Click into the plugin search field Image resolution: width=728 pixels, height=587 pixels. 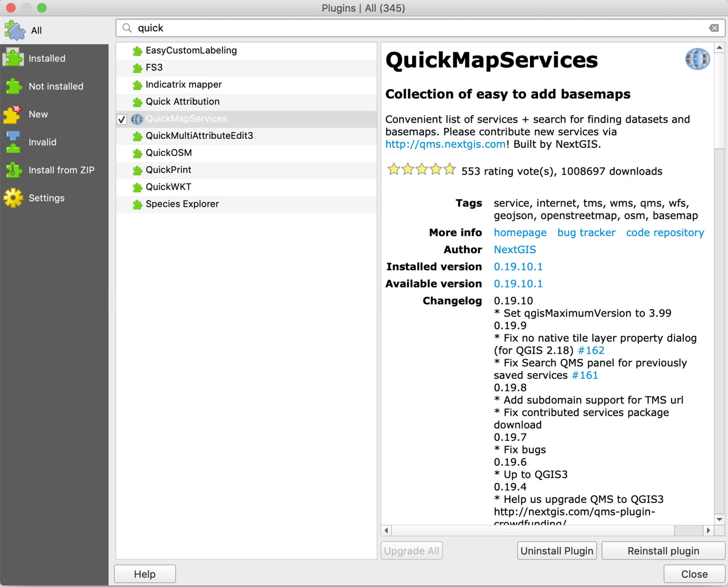(421, 28)
